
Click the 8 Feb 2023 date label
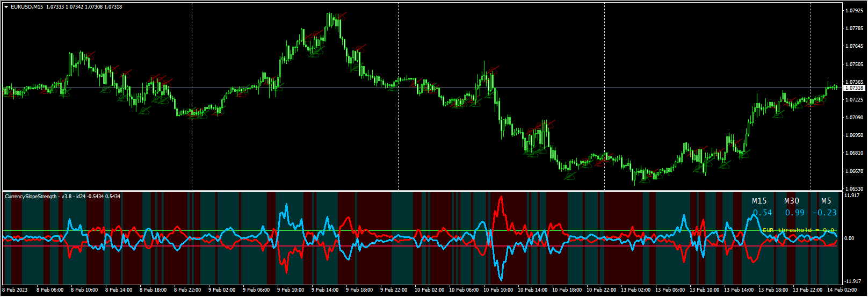point(16,290)
